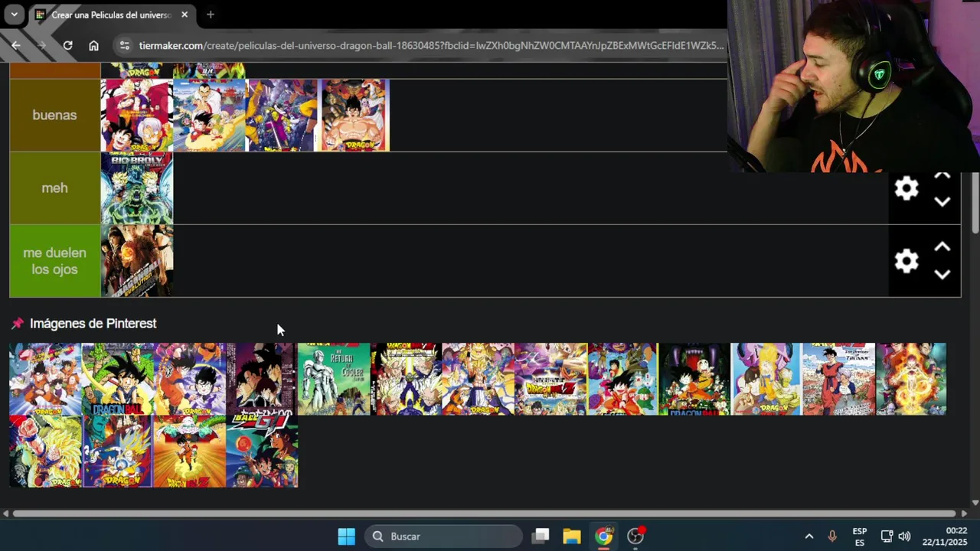
Task: Move the meh tier down
Action: 942,202
